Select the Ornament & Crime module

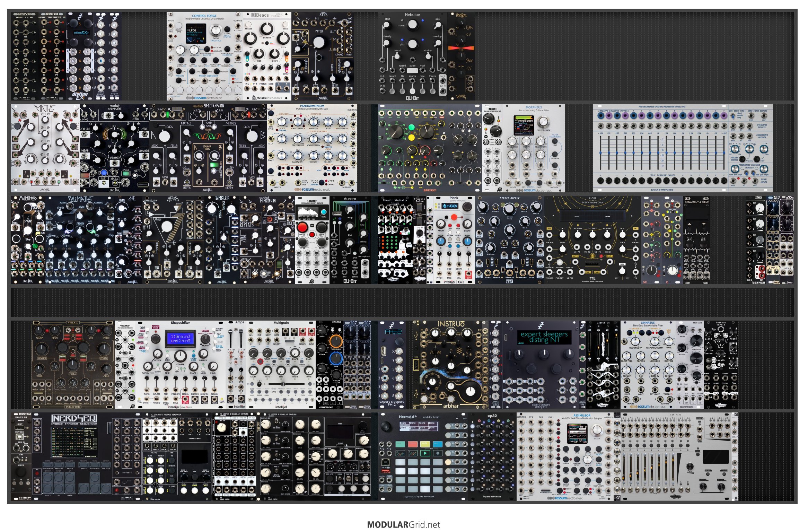coord(697,240)
